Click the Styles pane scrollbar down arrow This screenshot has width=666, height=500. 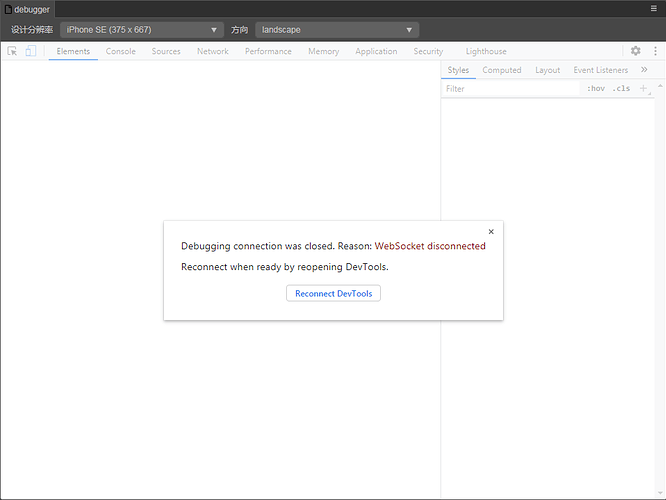pyautogui.click(x=660, y=493)
